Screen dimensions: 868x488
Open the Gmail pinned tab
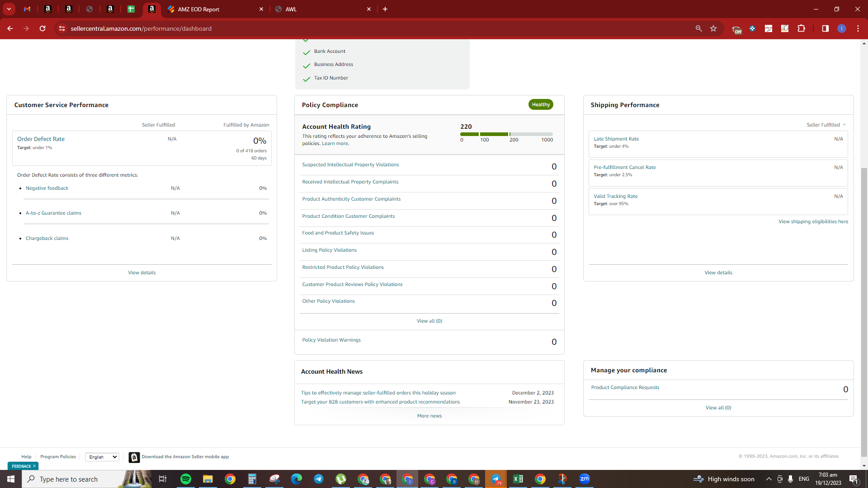27,9
